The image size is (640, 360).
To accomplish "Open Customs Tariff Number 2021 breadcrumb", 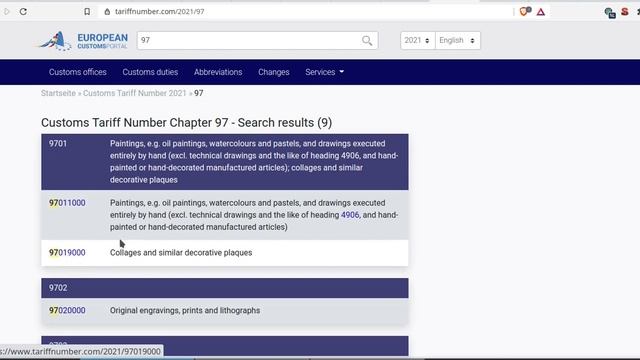I will (x=135, y=93).
